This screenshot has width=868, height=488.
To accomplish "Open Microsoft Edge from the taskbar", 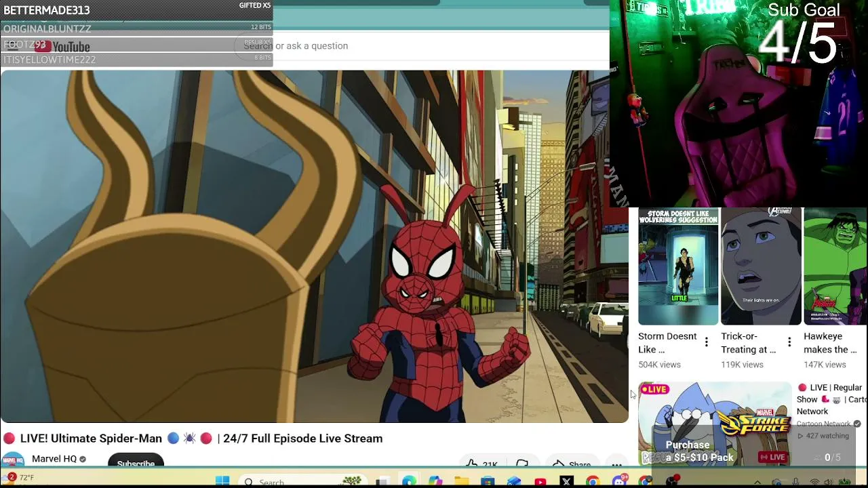I will 409,481.
